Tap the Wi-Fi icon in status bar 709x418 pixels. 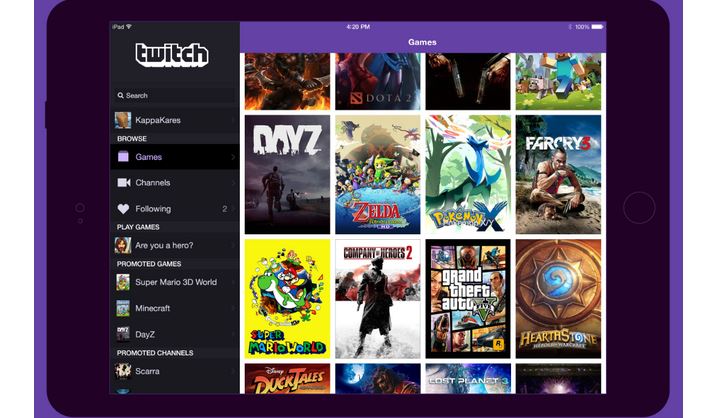[x=129, y=27]
